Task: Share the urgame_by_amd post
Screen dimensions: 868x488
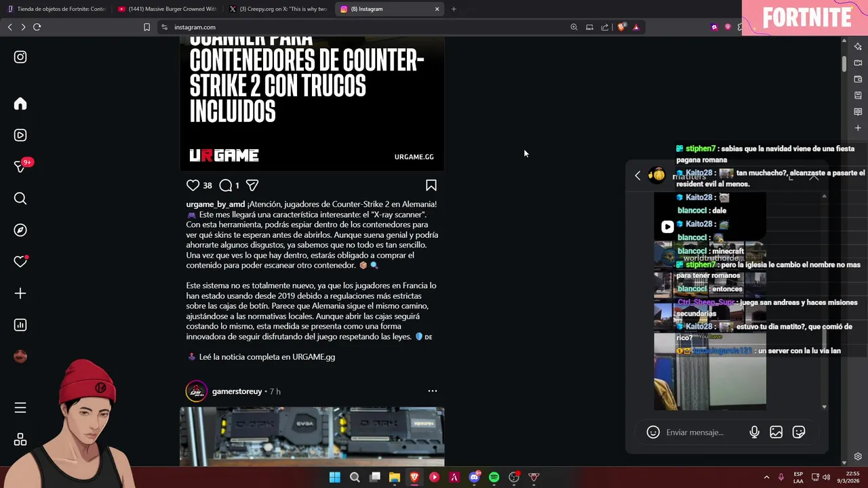Action: click(252, 185)
